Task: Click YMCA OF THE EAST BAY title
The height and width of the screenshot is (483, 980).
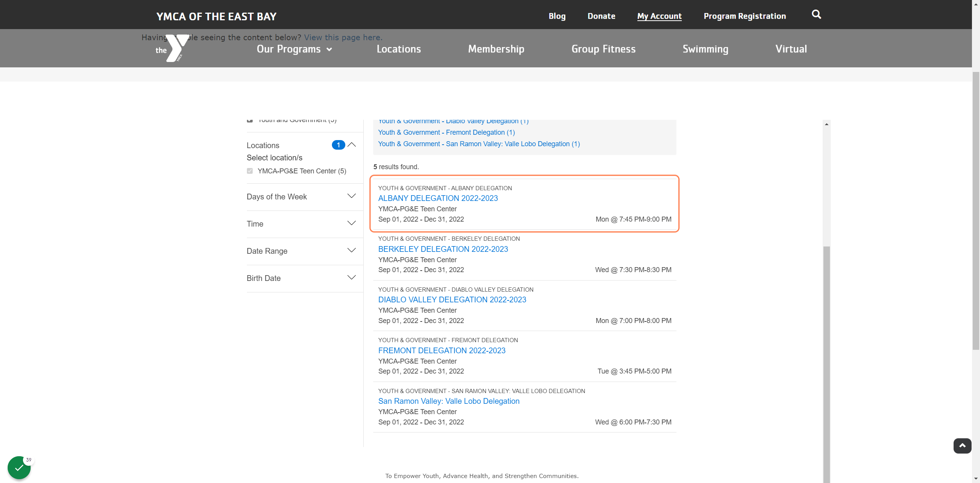Action: [x=216, y=16]
